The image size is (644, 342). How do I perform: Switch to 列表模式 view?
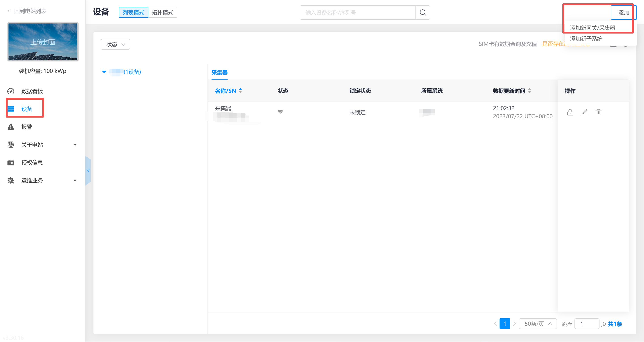coord(133,13)
